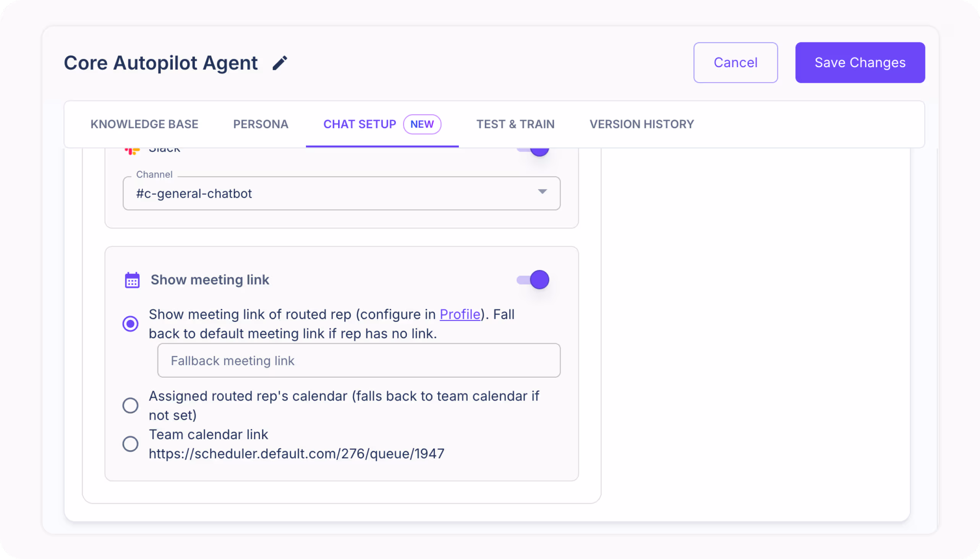The width and height of the screenshot is (980, 559).
Task: Click the NEW badge on Chat Setup
Action: pyautogui.click(x=422, y=124)
